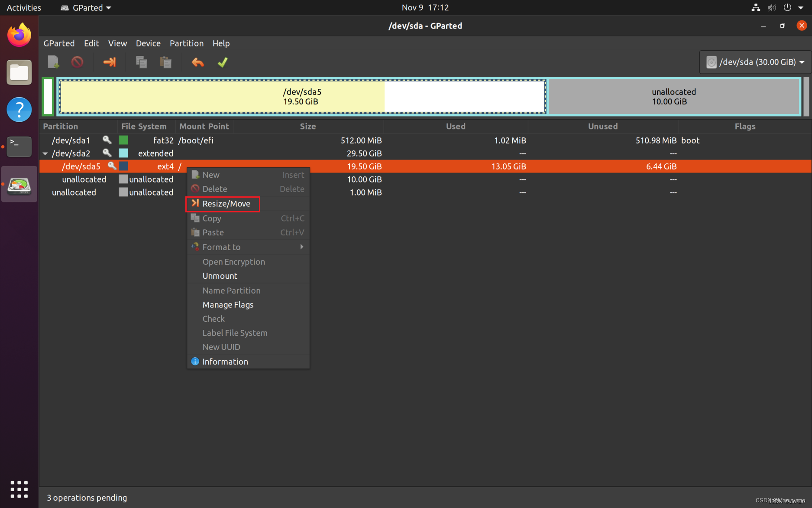This screenshot has width=812, height=508.
Task: Open the Edit menu
Action: click(x=91, y=43)
